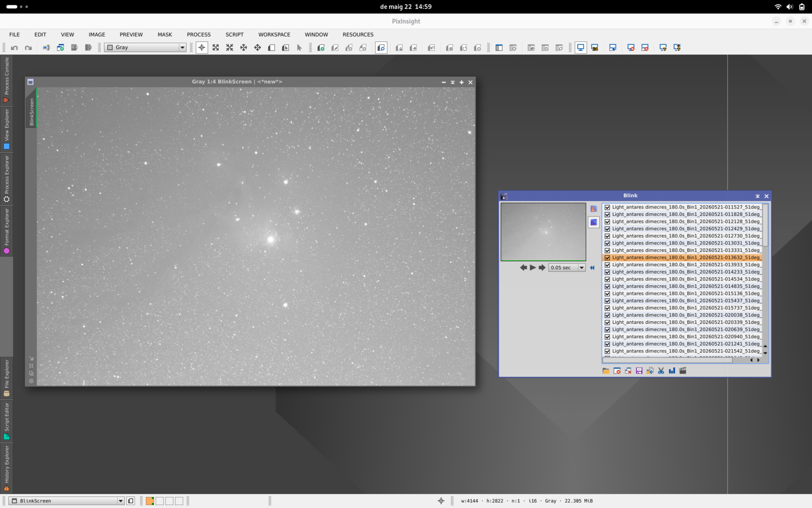Open the RESOURCES menu
The height and width of the screenshot is (508, 812).
(x=358, y=34)
